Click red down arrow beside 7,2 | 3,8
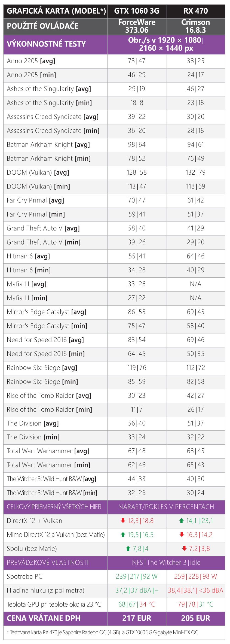 184,548
